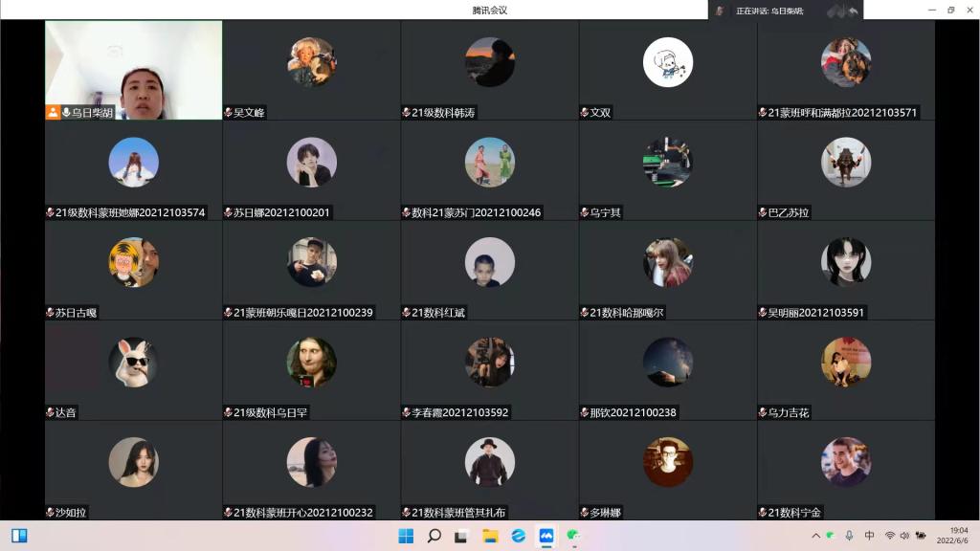Click the reply arrow beside speaking indicator
The image size is (980, 551).
pyautogui.click(x=853, y=11)
